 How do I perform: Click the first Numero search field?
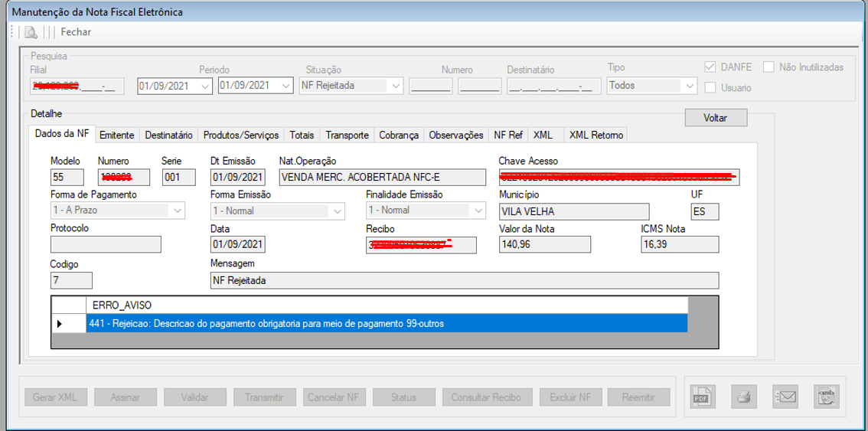tap(431, 86)
